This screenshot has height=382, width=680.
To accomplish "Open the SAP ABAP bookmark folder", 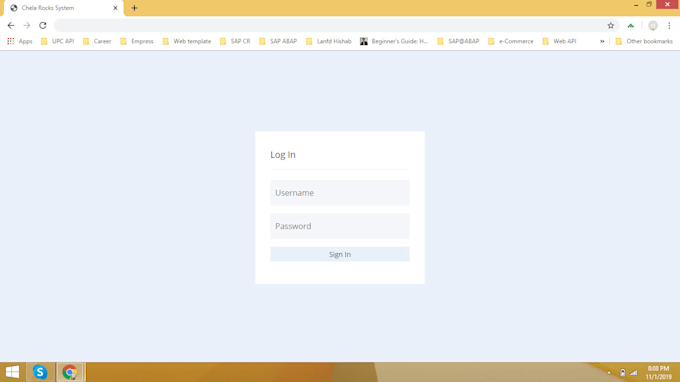I will pyautogui.click(x=278, y=41).
